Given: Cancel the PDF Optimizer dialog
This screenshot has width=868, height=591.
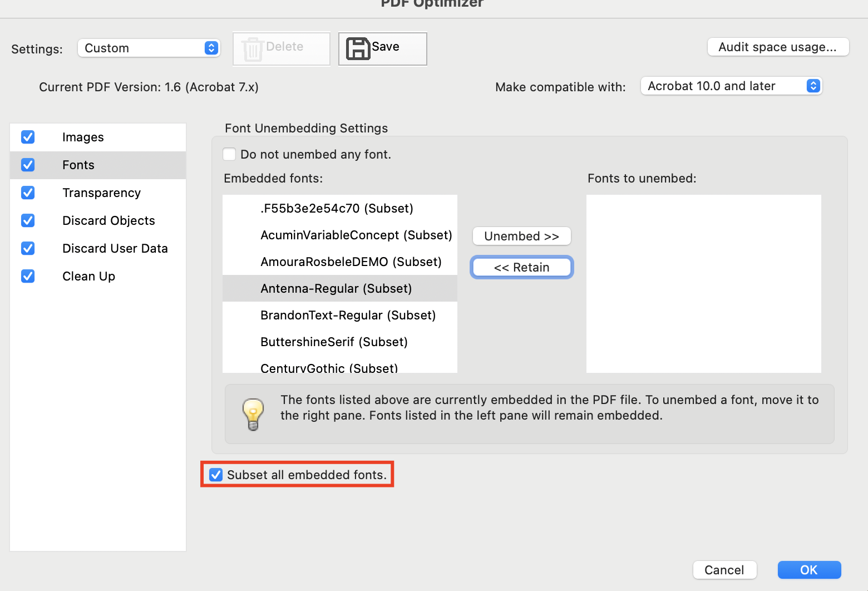Looking at the screenshot, I should click(724, 570).
